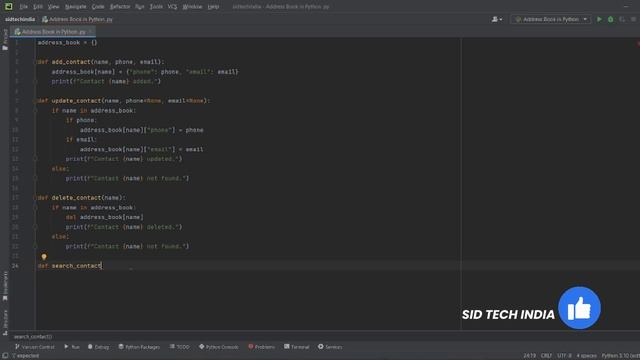Toggle tool window bars icon in status bar
Viewport: 640px width, 360px height.
pos(4,356)
